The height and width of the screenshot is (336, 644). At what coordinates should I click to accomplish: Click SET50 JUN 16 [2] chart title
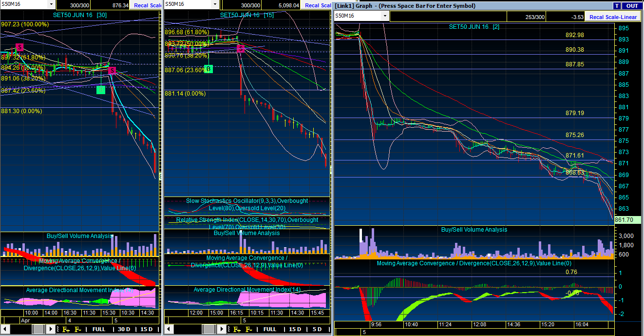474,26
